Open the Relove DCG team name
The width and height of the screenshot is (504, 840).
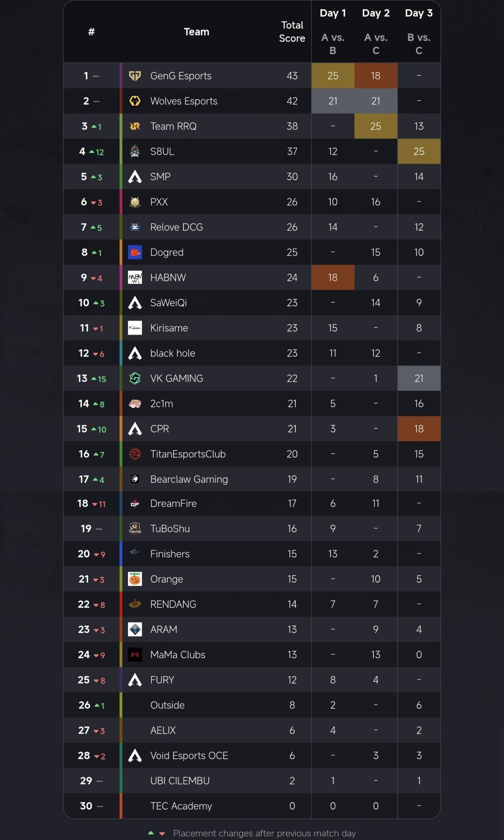tap(176, 227)
